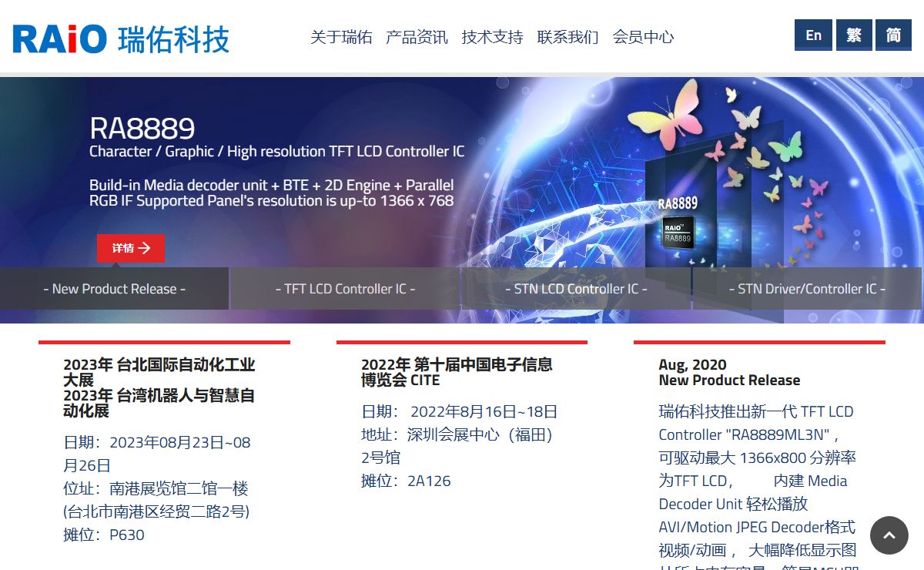This screenshot has height=570, width=924.
Task: Click the text AVI/Motion JPEG Decoder格式
Action: click(757, 527)
